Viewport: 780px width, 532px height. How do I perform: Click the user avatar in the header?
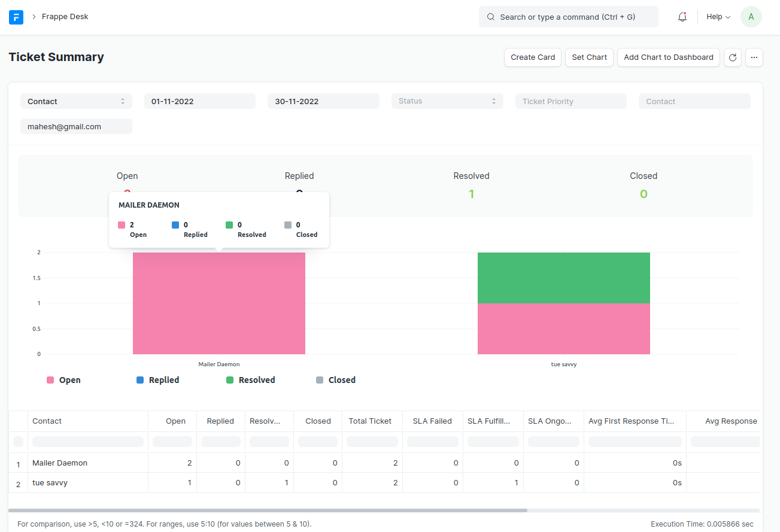pyautogui.click(x=751, y=17)
